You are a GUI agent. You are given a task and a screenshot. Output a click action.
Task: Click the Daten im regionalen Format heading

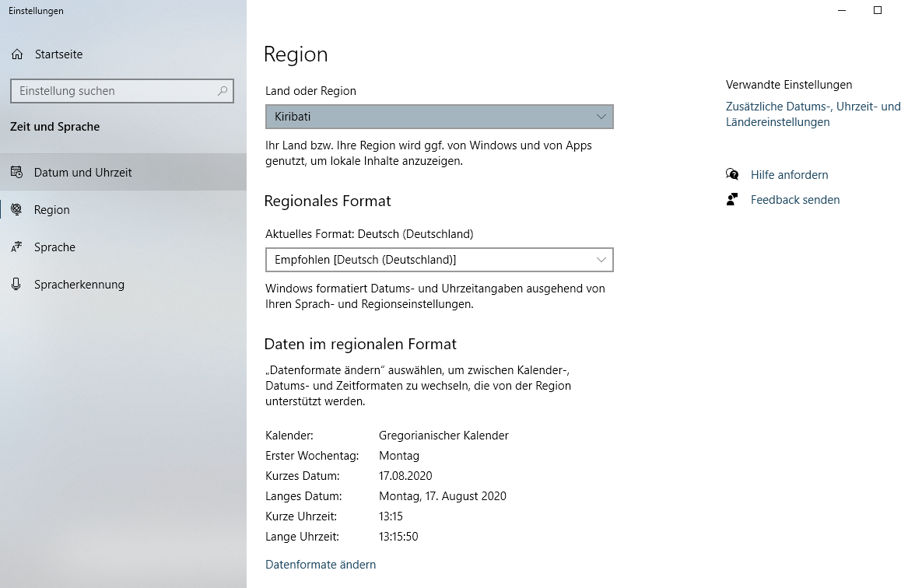click(360, 345)
